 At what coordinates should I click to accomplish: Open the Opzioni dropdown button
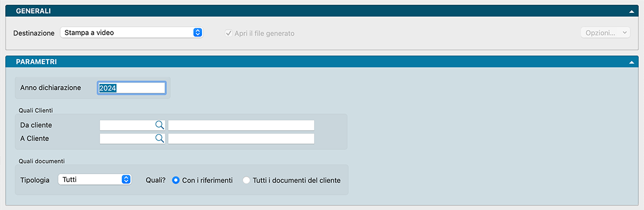click(x=605, y=33)
